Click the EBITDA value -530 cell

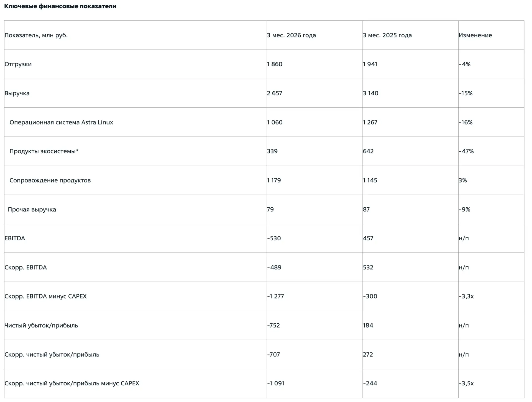[x=274, y=238]
